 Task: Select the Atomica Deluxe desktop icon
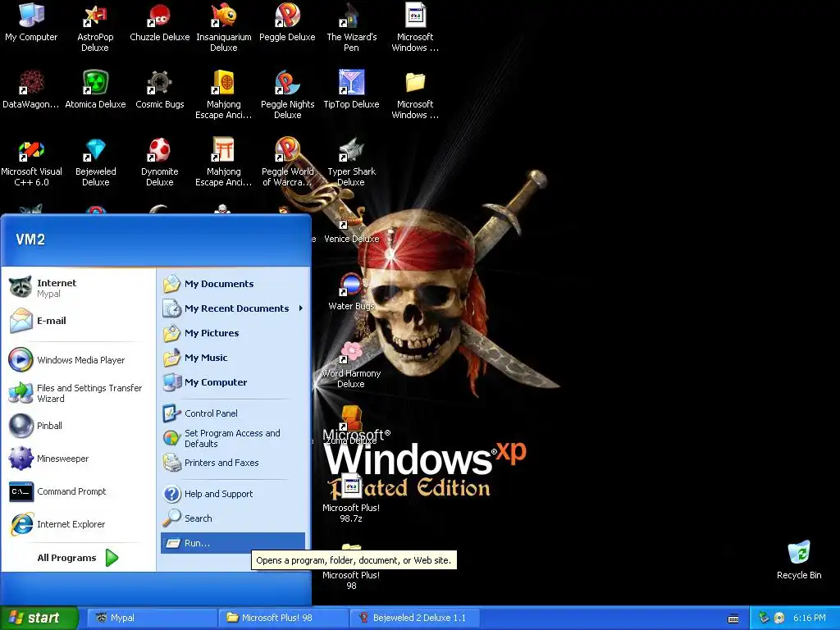pos(95,89)
